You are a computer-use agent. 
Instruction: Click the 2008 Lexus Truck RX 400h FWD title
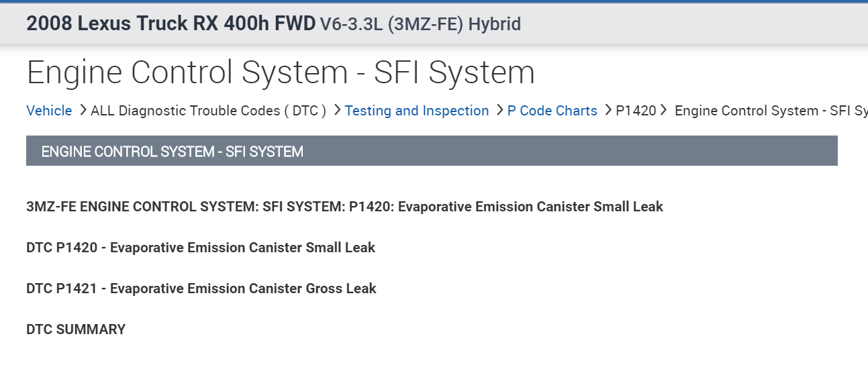pos(171,24)
